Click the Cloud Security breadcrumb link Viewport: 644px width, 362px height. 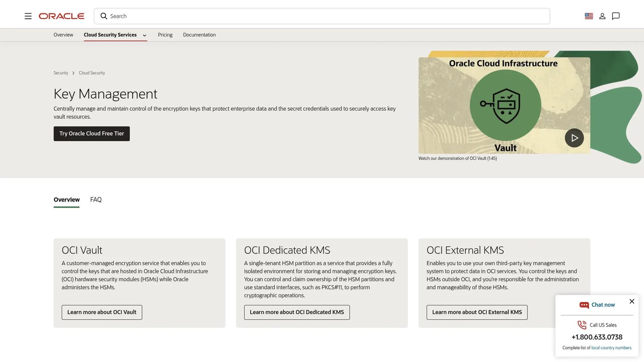click(x=92, y=73)
